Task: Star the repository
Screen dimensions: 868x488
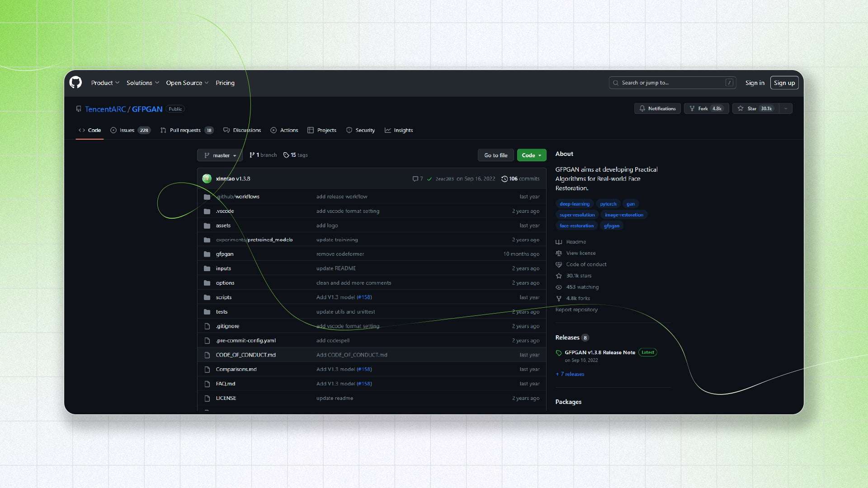Action: 755,108
